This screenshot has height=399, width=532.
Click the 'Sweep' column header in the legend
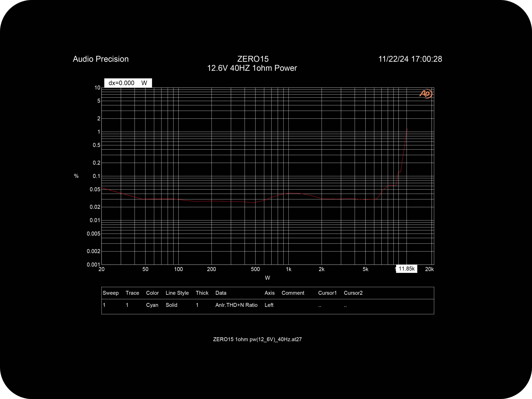coord(111,293)
